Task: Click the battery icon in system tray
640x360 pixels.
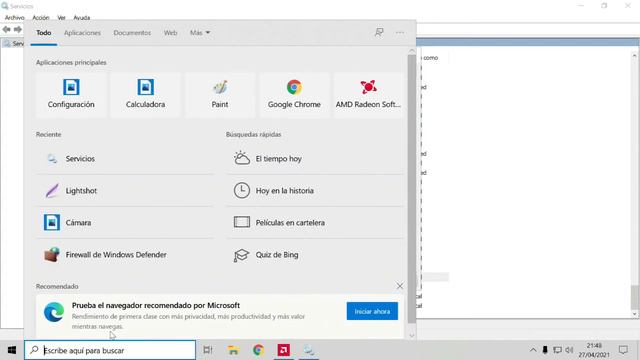Action: 545,350
